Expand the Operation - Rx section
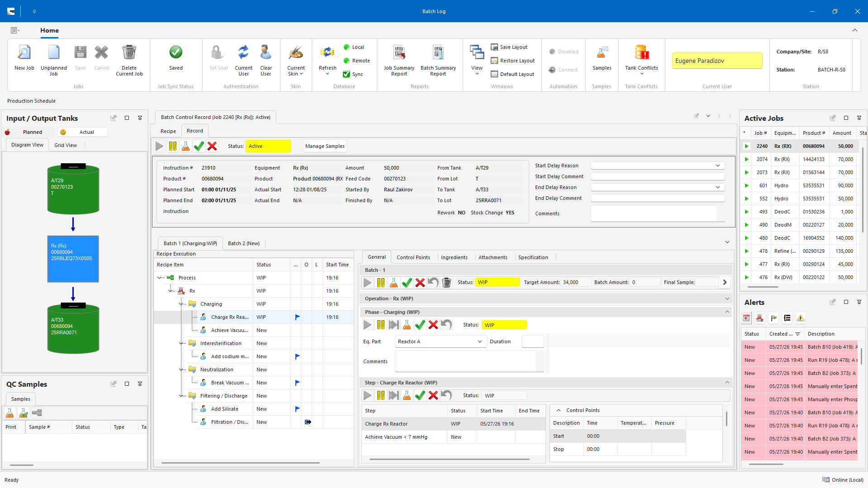 tap(727, 298)
